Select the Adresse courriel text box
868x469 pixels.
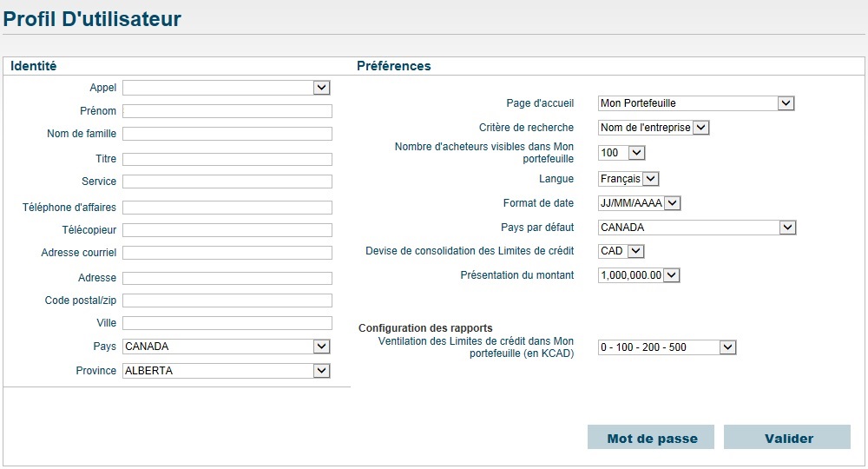[x=227, y=253]
